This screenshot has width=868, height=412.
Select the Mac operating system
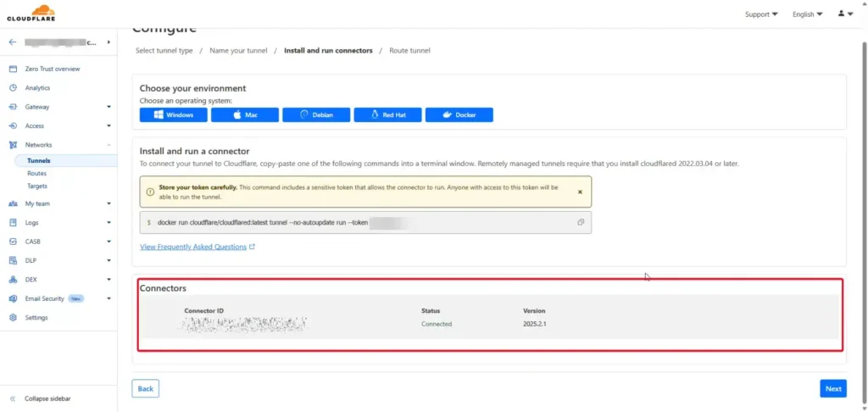pyautogui.click(x=245, y=115)
